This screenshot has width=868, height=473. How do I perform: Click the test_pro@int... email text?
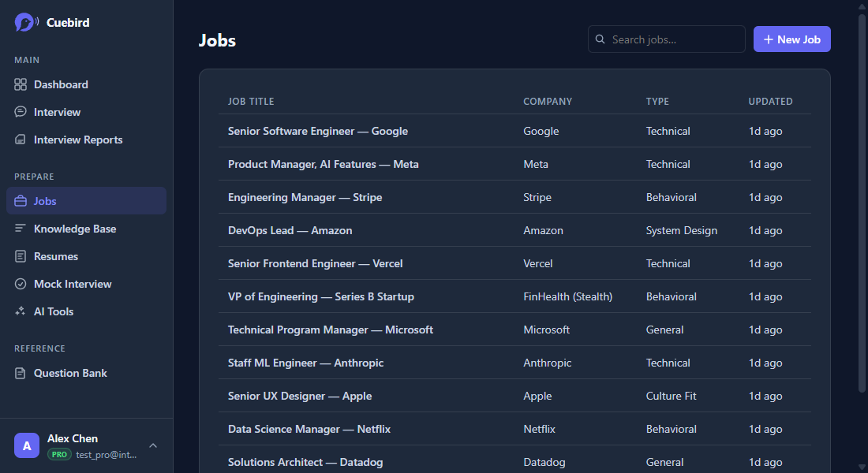click(x=107, y=454)
